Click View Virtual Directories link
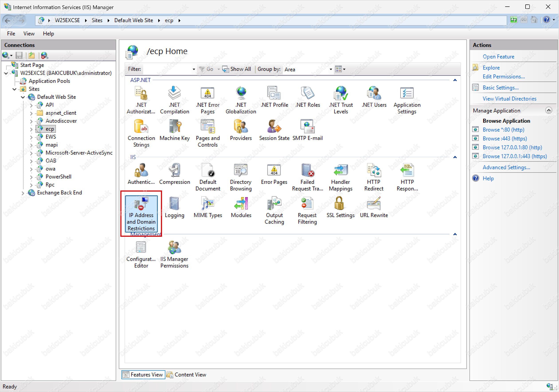 pos(509,99)
